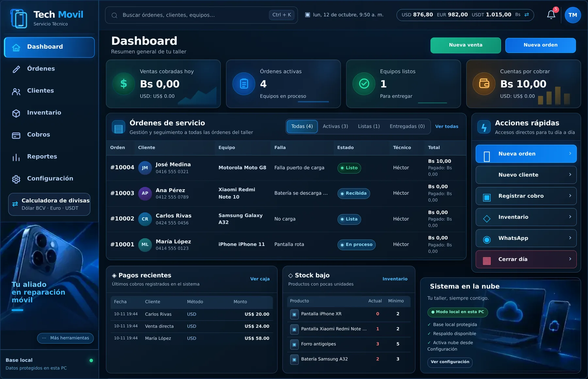Click the Reportes bar chart icon
The image size is (588, 379).
click(x=16, y=157)
